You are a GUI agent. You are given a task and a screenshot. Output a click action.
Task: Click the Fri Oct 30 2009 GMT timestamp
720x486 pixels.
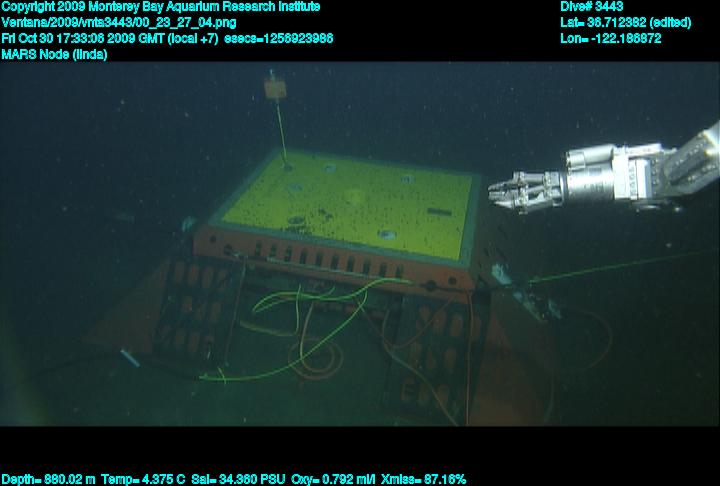click(x=110, y=39)
